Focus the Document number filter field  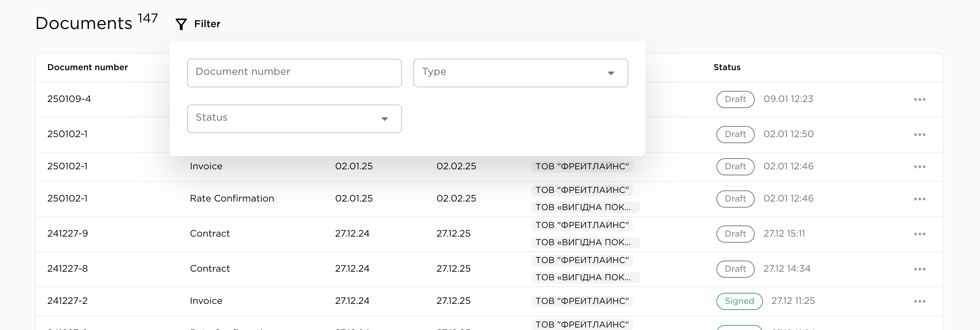(x=294, y=73)
